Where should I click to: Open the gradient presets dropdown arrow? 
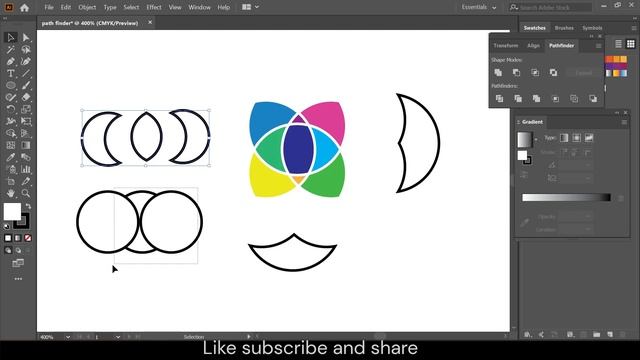(536, 140)
